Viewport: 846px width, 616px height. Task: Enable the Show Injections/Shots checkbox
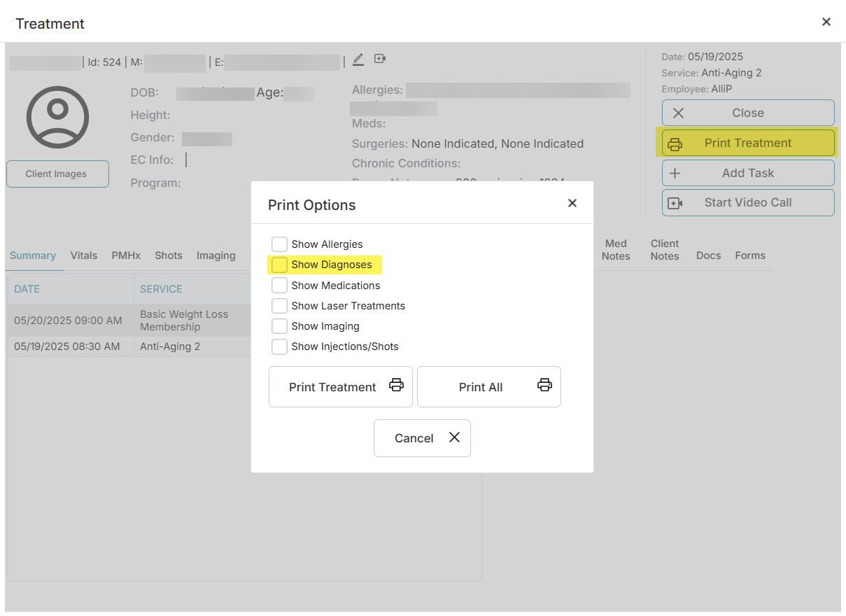279,346
